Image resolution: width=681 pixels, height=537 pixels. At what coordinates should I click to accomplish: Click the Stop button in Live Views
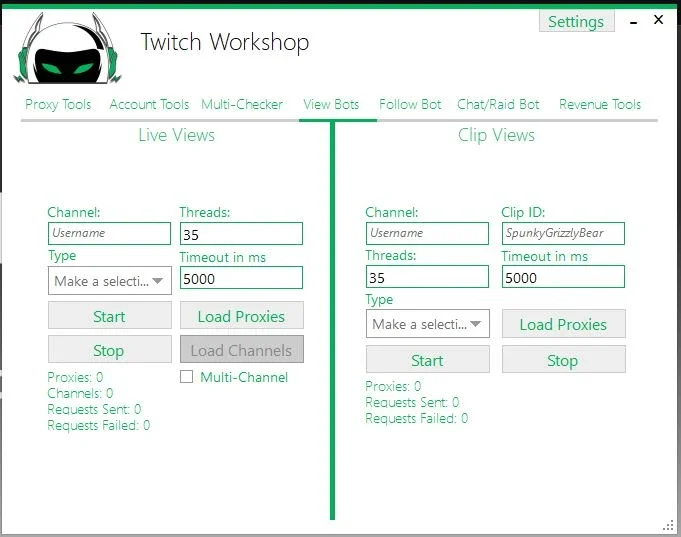point(109,350)
